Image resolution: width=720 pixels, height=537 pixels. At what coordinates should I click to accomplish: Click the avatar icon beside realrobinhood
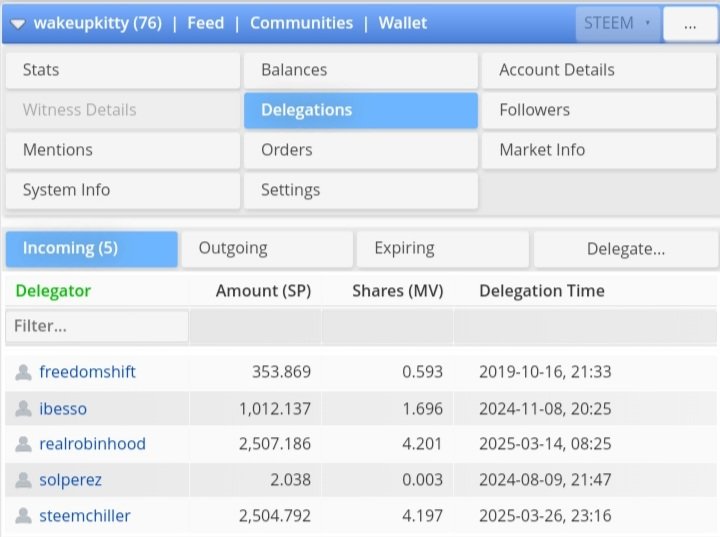23,444
